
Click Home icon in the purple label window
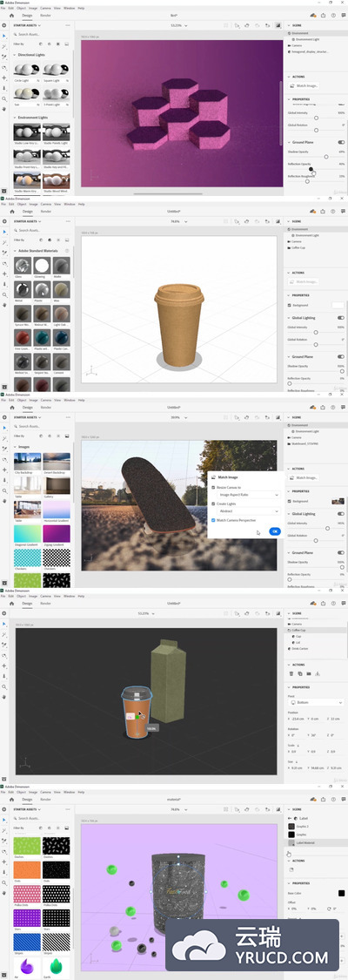[11, 799]
